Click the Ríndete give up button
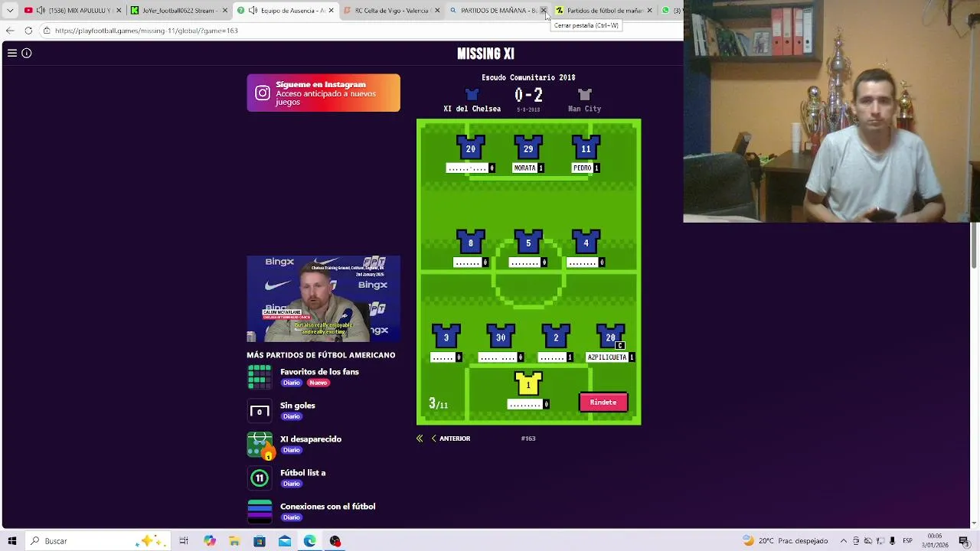The width and height of the screenshot is (980, 551). pyautogui.click(x=603, y=403)
